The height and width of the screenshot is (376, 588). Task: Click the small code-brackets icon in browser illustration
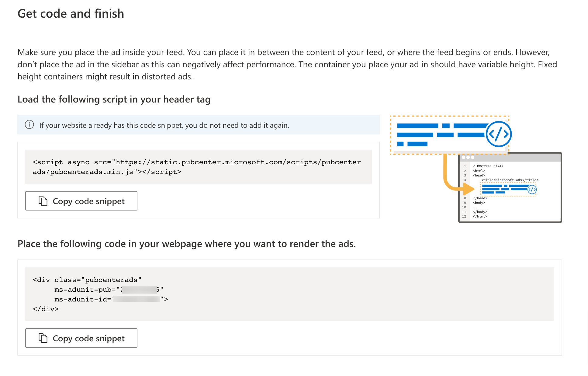tap(532, 190)
